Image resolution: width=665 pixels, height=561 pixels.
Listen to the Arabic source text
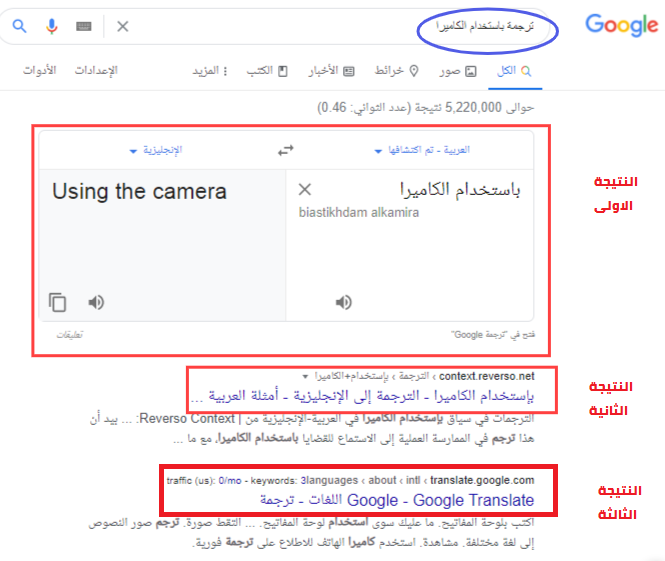(x=344, y=302)
